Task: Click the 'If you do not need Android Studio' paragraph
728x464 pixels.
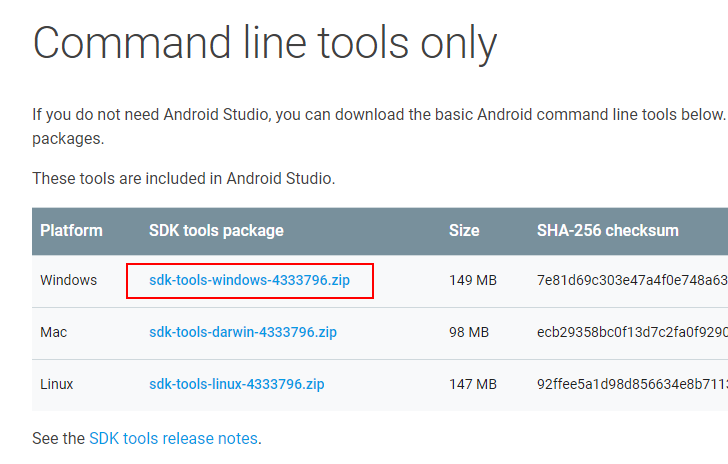Action: [x=380, y=126]
